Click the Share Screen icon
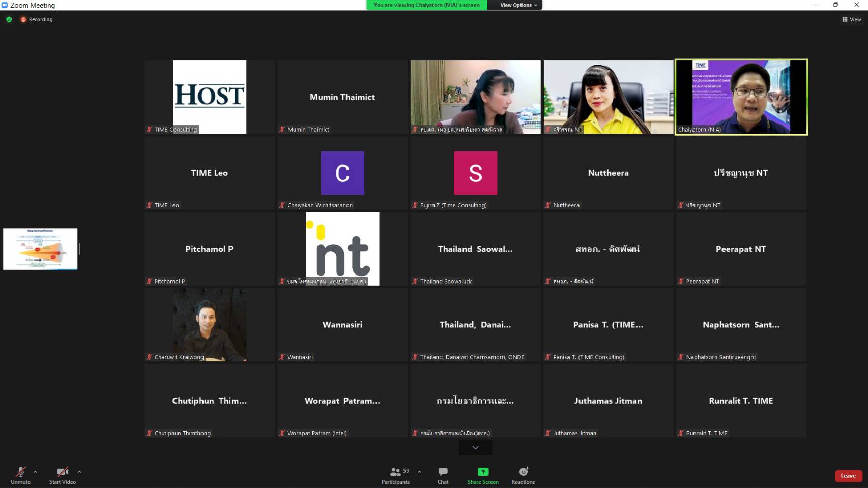This screenshot has height=488, width=868. (x=483, y=472)
